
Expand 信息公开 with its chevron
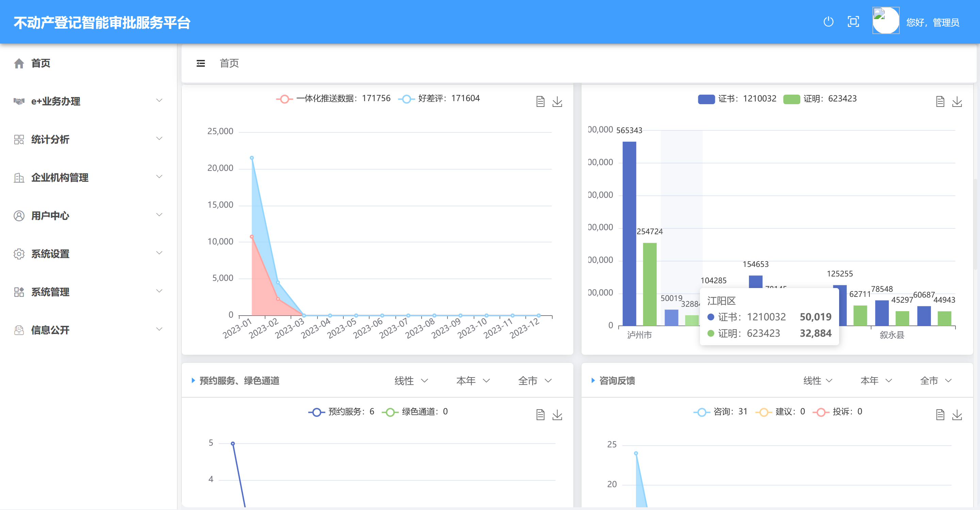[x=159, y=329]
